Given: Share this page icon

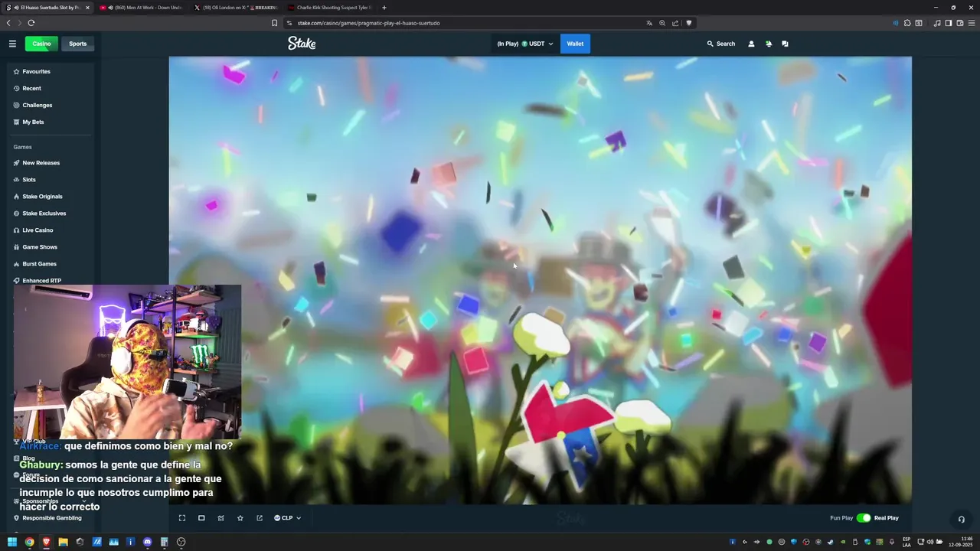Looking at the screenshot, I should coord(675,23).
